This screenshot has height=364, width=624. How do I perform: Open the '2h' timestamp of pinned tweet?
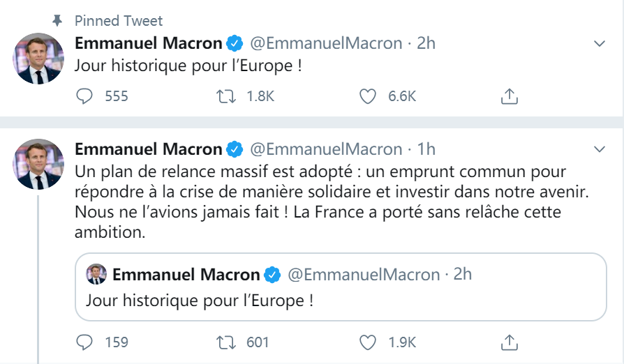pyautogui.click(x=426, y=43)
